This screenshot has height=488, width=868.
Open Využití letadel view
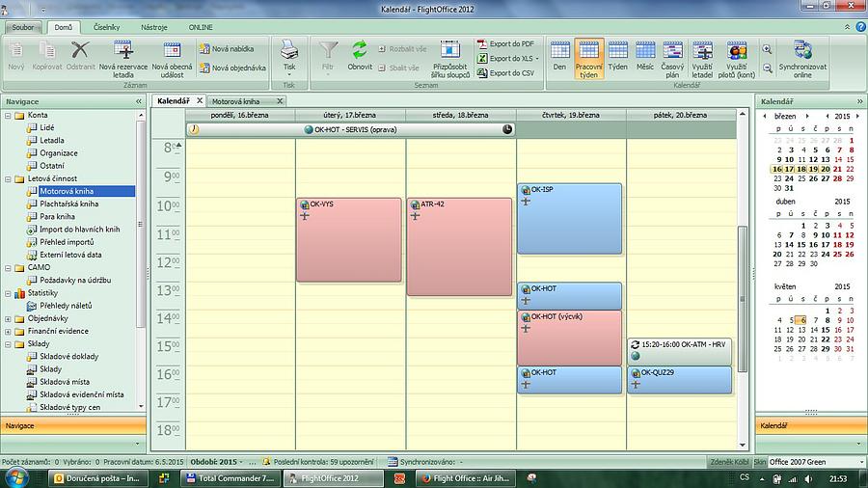pos(702,50)
